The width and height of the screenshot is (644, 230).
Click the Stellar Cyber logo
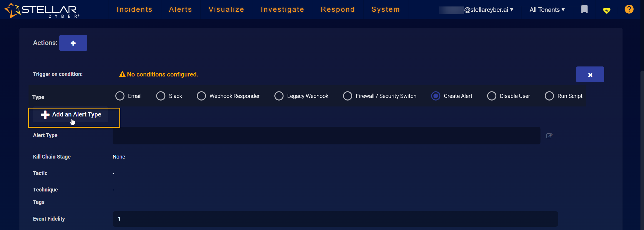click(42, 11)
